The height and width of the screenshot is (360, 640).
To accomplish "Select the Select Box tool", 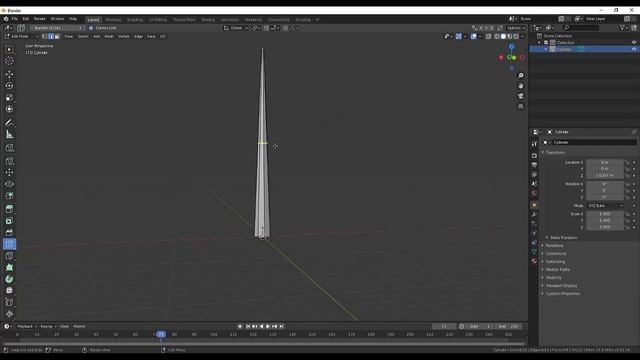I will pos(9,49).
